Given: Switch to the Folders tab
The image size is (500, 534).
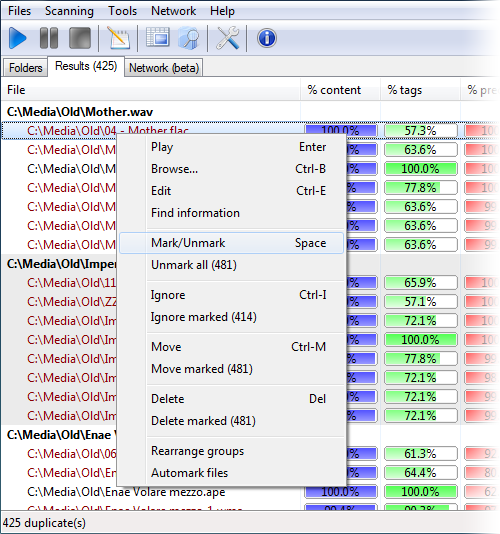Looking at the screenshot, I should click(x=26, y=67).
